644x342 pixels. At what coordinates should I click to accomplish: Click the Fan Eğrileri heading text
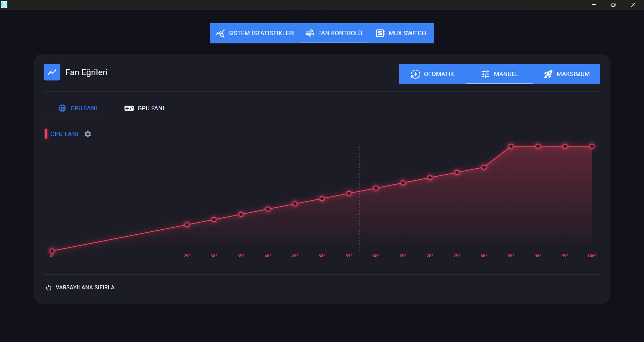pos(87,72)
